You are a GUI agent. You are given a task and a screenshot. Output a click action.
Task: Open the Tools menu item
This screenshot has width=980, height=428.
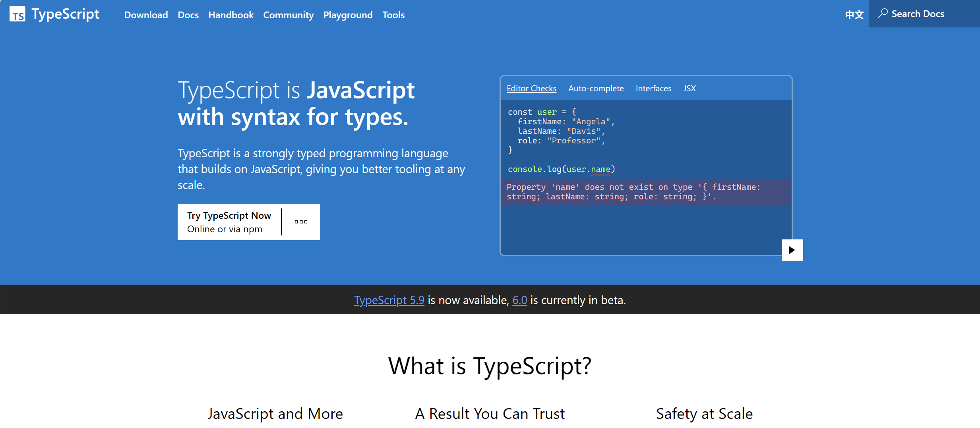coord(393,15)
